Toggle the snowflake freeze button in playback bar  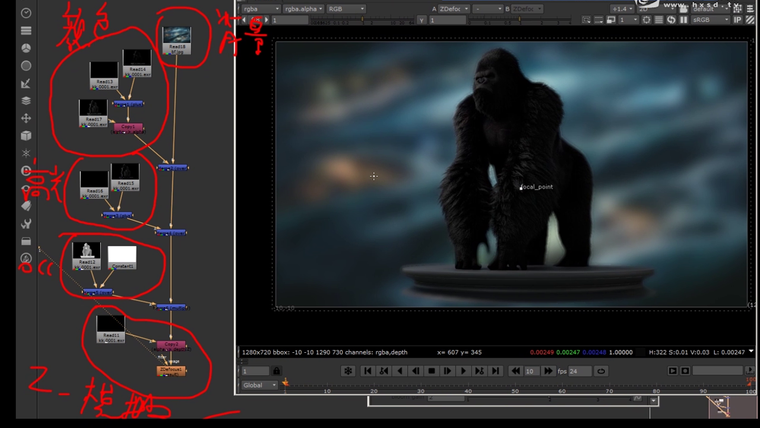click(348, 371)
